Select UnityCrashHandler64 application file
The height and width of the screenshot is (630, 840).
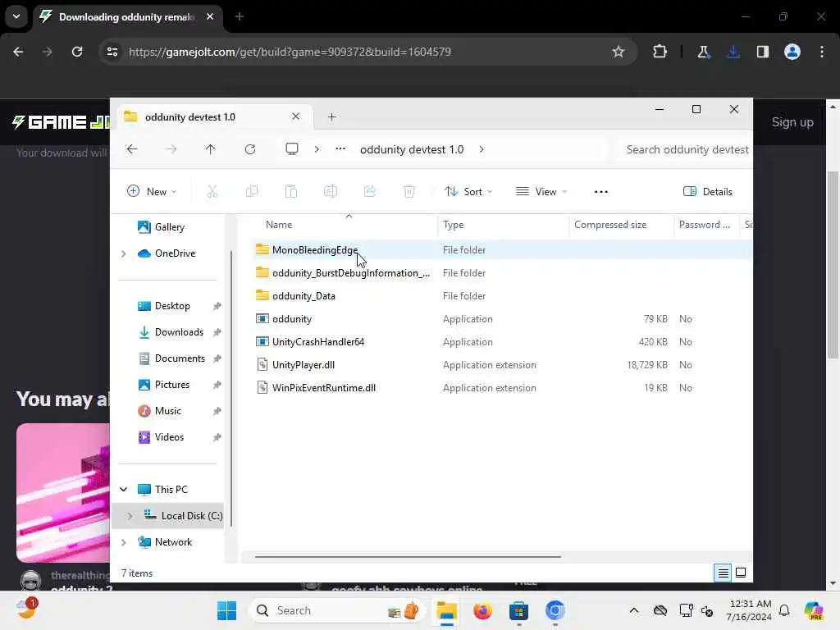click(x=317, y=342)
